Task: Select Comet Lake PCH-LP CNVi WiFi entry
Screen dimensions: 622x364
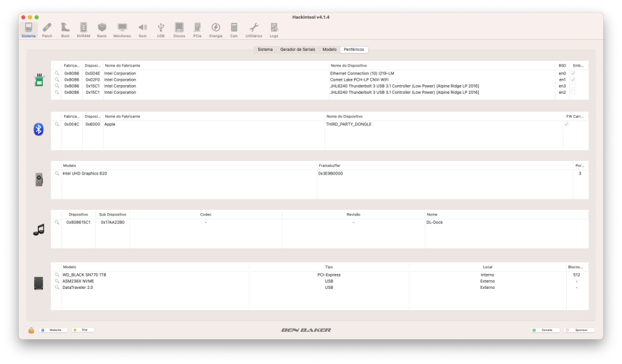Action: (x=359, y=80)
